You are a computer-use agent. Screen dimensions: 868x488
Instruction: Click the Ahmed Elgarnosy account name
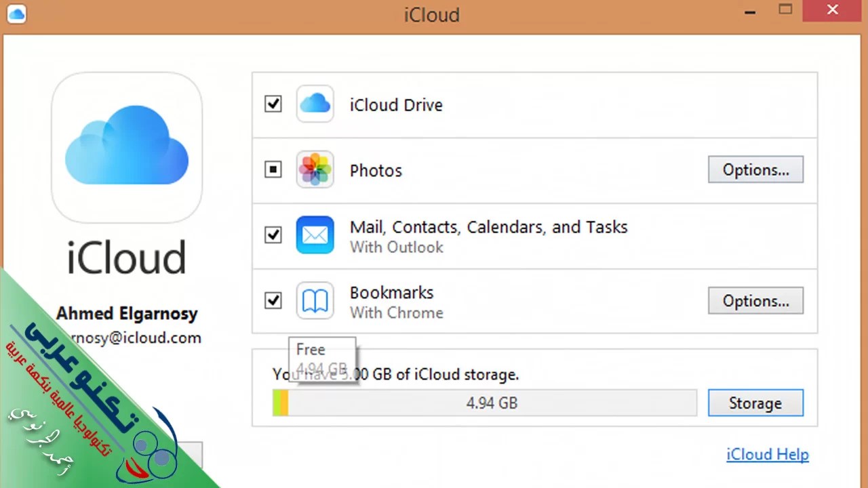pos(127,314)
